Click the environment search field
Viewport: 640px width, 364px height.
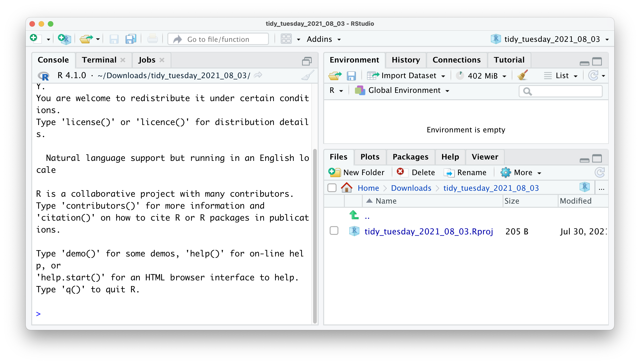pyautogui.click(x=560, y=91)
